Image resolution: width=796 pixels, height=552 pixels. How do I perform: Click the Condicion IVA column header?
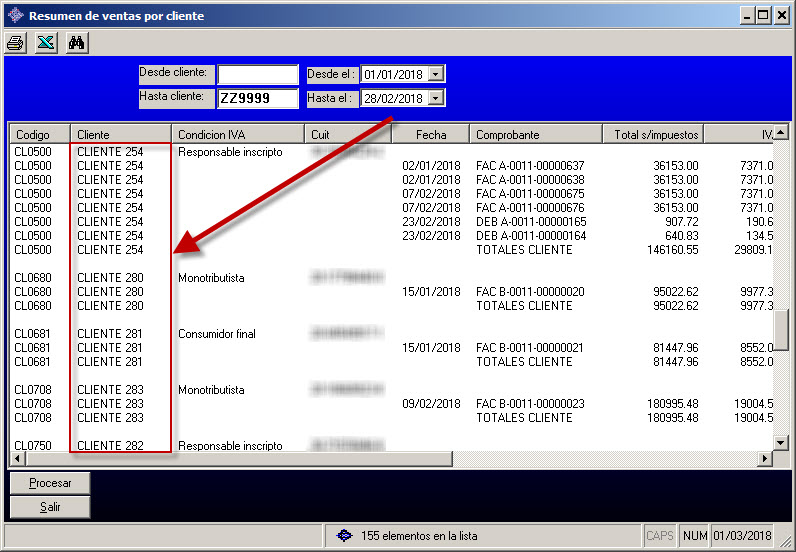coord(237,134)
